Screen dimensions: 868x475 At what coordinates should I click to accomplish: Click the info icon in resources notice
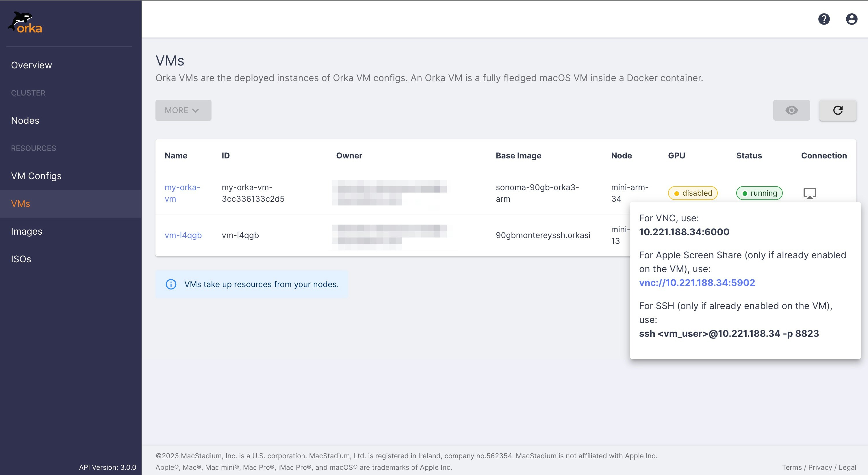(171, 285)
